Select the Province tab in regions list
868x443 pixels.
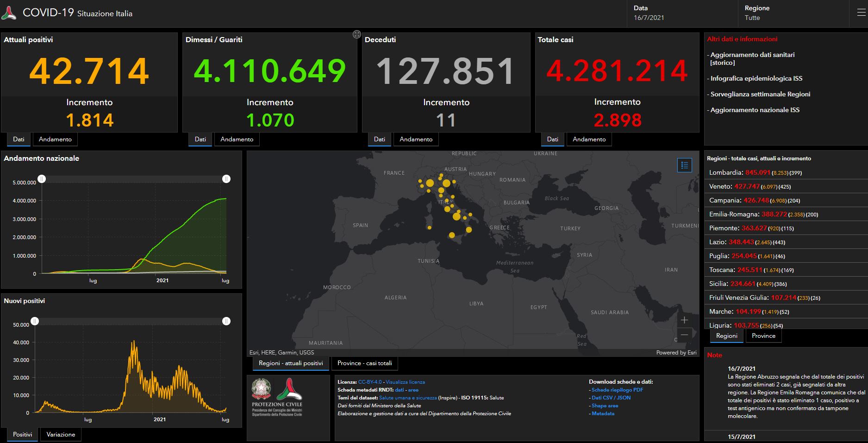(763, 336)
